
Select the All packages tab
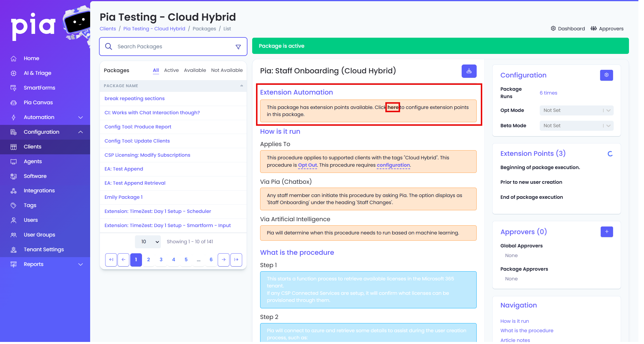[156, 70]
